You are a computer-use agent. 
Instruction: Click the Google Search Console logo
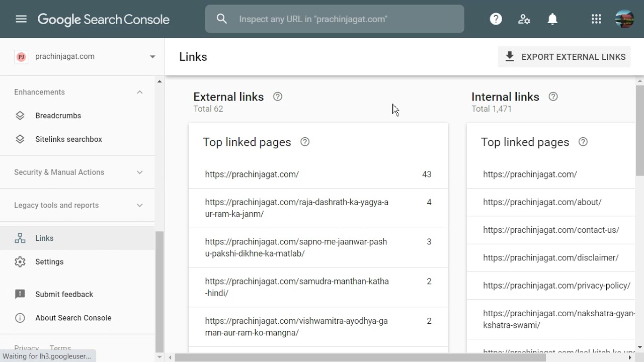pos(104,19)
